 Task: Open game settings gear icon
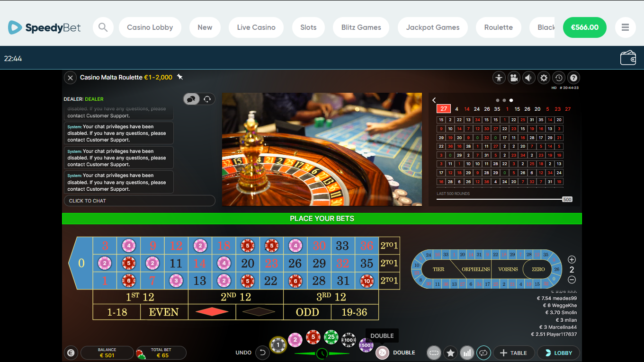point(544,78)
